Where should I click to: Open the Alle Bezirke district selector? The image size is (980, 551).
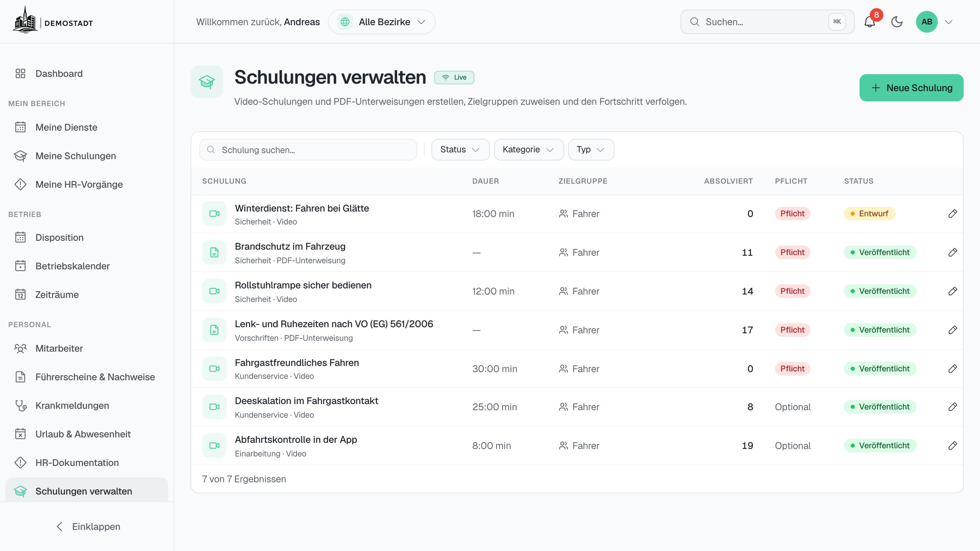tap(381, 22)
